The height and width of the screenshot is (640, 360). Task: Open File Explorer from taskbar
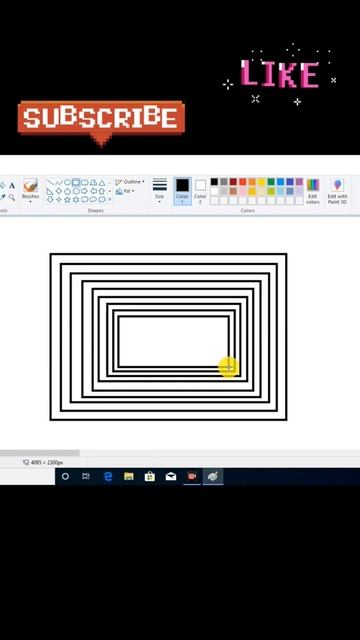129,476
